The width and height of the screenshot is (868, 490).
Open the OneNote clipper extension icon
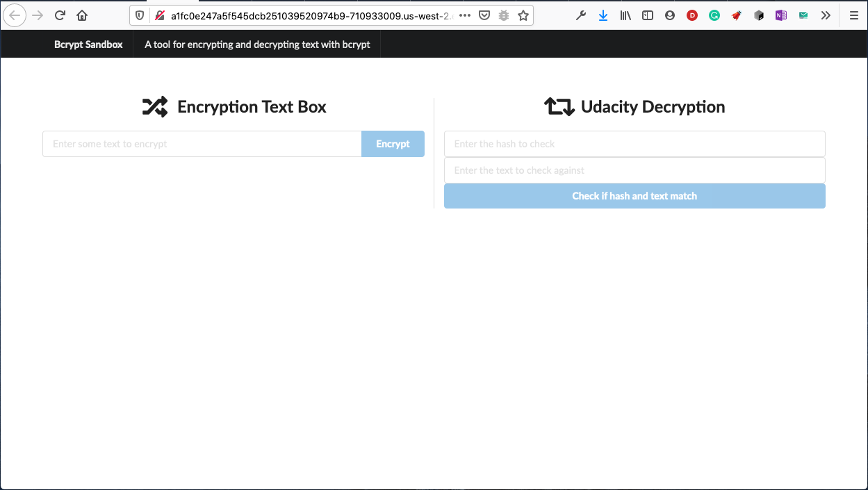click(781, 15)
